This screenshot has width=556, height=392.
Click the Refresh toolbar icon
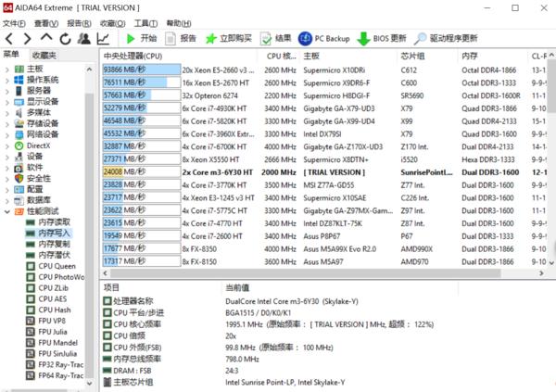65,38
